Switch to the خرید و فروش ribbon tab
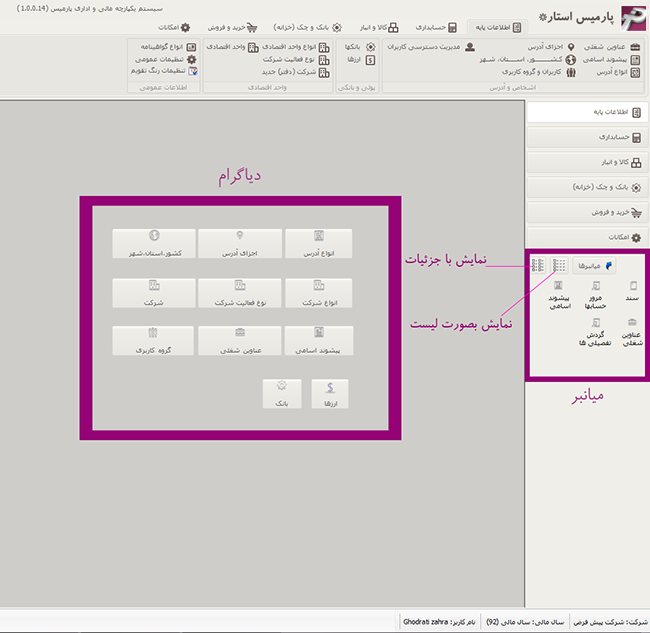Screen dimensions: 650x633 [232, 27]
